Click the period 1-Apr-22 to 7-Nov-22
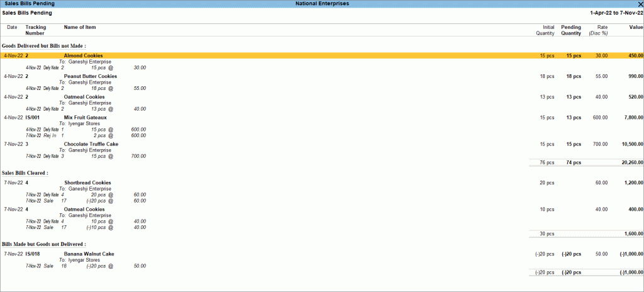This screenshot has width=644, height=292. coord(616,13)
